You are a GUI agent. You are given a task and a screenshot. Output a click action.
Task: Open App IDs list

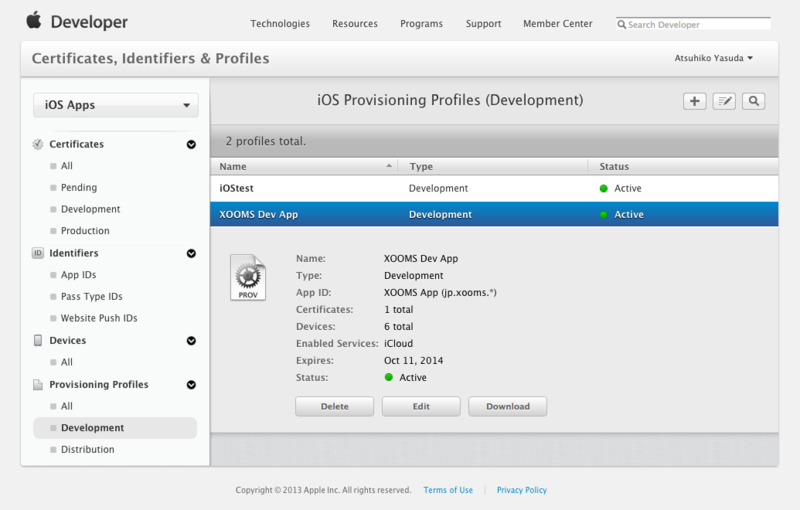[78, 275]
